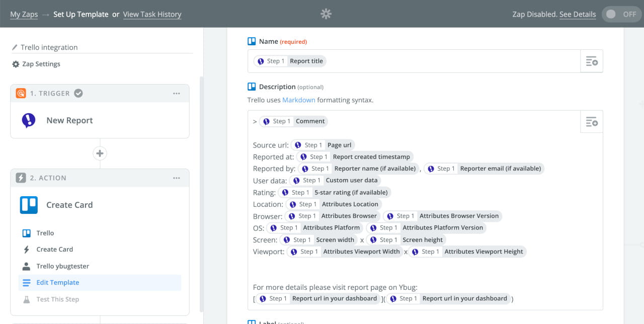This screenshot has height=324, width=644.
Task: Select the Attributes Location token
Action: click(x=334, y=204)
